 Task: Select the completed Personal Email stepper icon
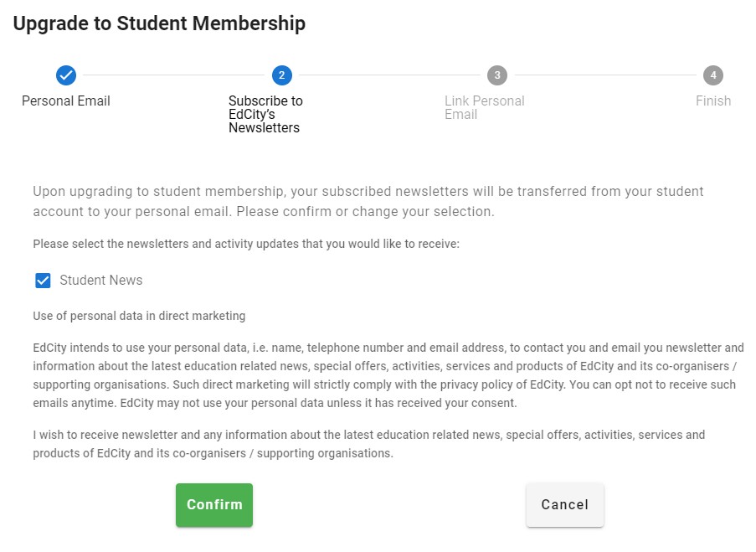(x=66, y=75)
